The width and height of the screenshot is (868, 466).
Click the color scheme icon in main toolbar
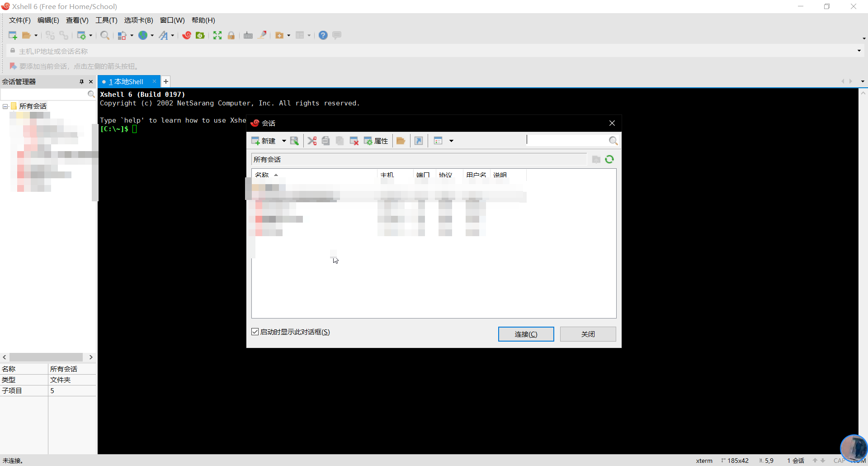click(x=122, y=35)
